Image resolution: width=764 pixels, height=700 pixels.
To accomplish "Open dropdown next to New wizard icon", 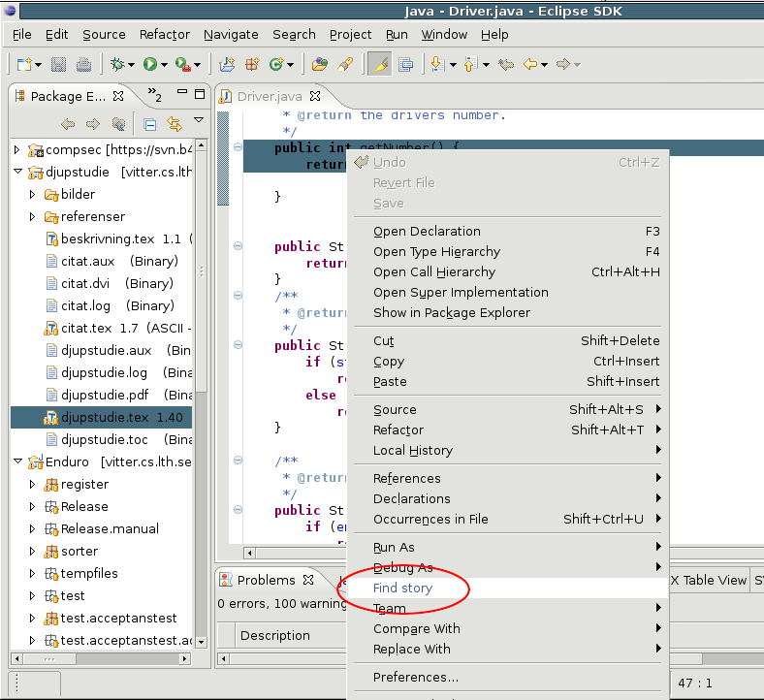I will click(x=39, y=65).
